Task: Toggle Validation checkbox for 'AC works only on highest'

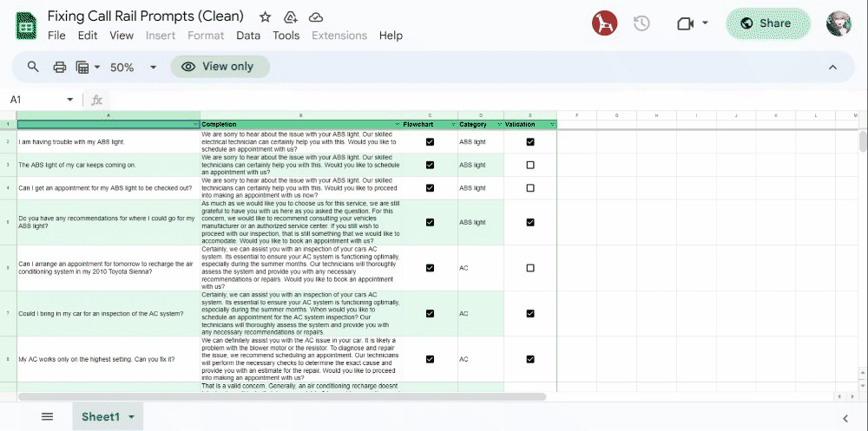Action: [x=530, y=359]
